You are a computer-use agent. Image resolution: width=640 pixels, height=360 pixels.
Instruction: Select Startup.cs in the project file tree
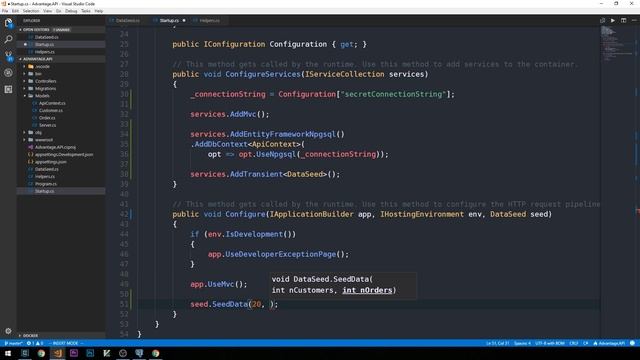[44, 191]
